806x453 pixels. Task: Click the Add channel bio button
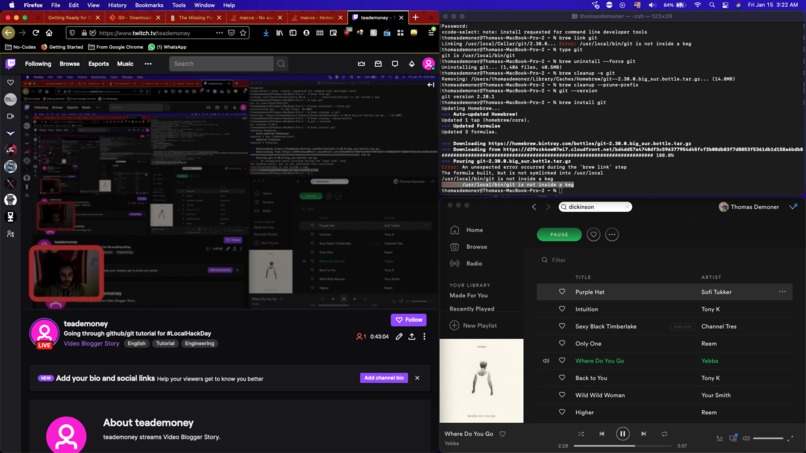point(384,378)
